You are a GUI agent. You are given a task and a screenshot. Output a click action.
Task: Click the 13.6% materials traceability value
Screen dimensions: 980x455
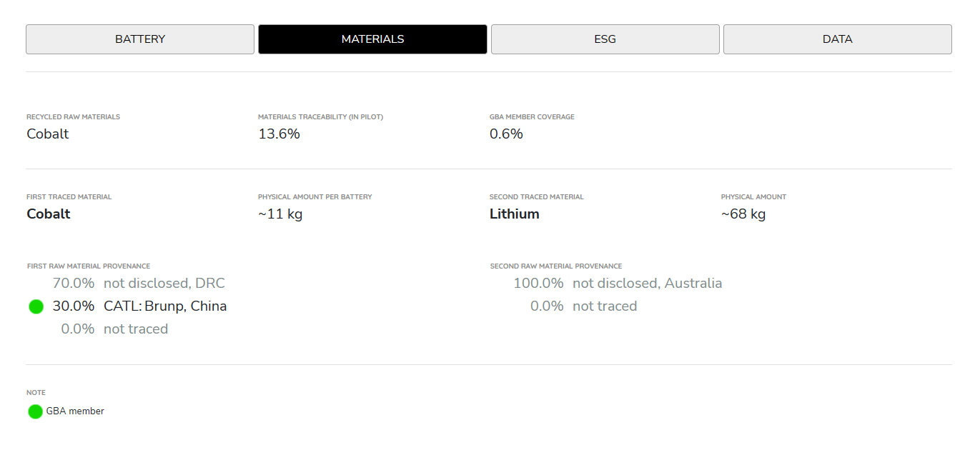(x=279, y=134)
